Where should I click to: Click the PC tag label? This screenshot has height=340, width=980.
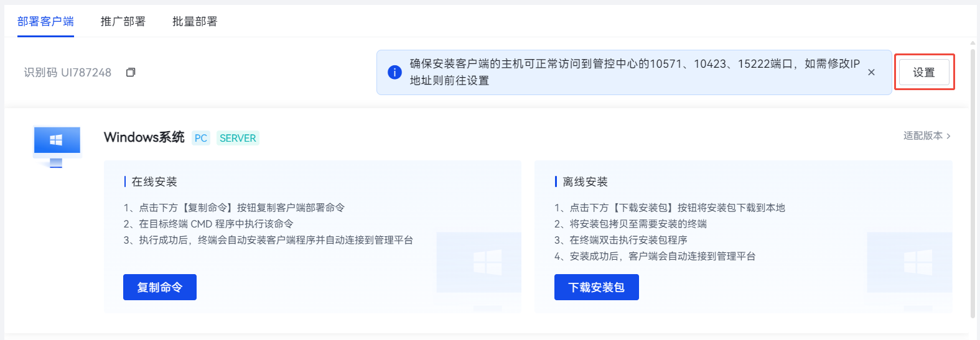click(200, 138)
